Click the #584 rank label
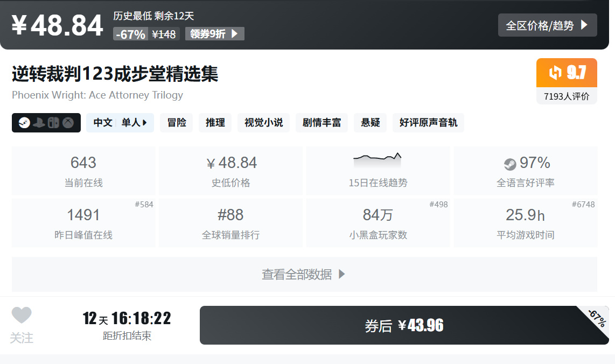 click(144, 205)
